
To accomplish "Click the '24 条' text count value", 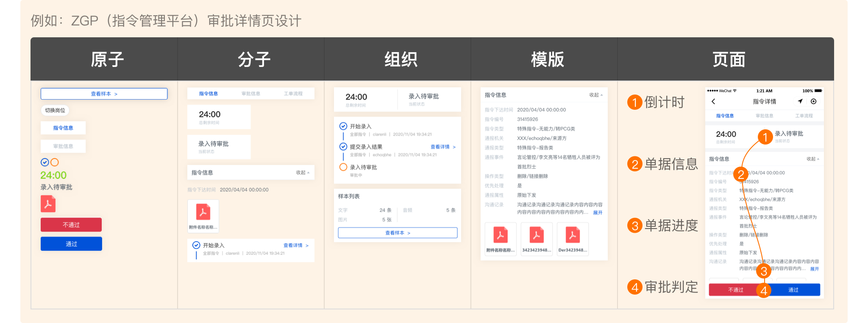I will (385, 210).
